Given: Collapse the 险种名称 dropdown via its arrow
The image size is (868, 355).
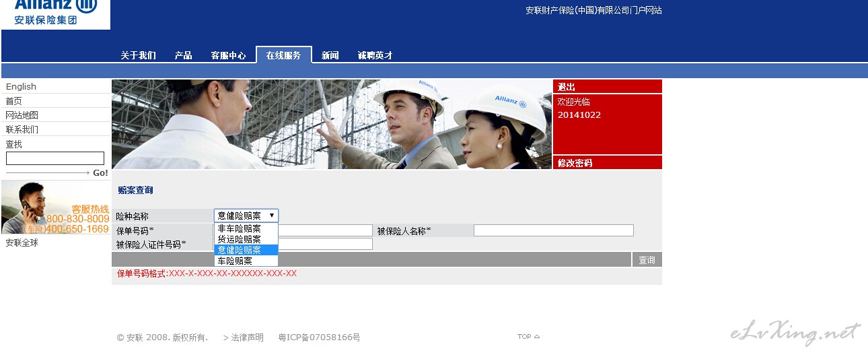Looking at the screenshot, I should pos(272,216).
